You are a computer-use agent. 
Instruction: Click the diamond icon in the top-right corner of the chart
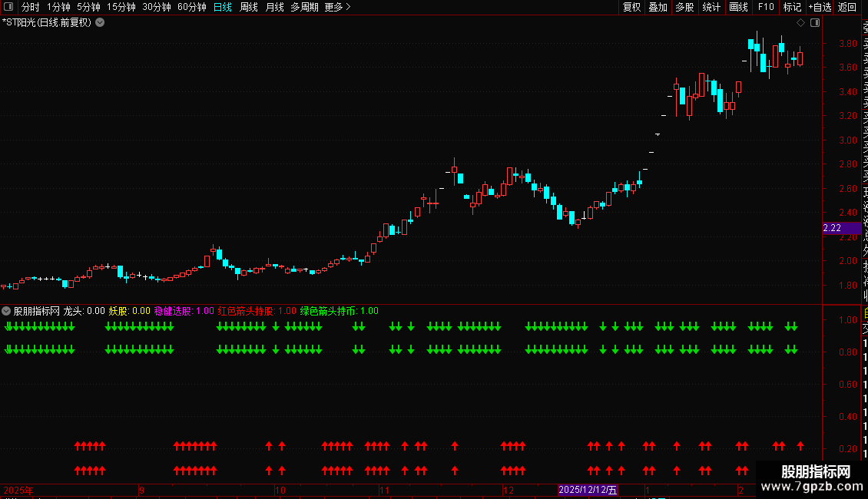pos(800,23)
